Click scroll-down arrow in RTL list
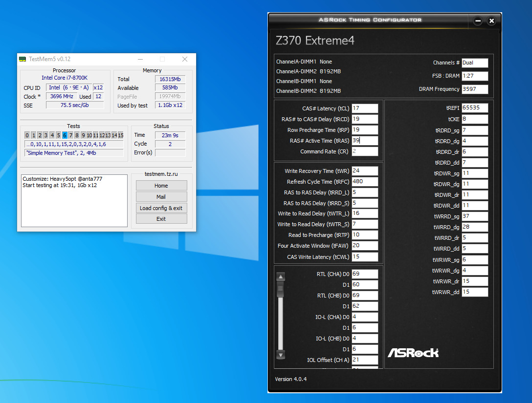Viewport: 532px width, 403px height. pos(281,355)
